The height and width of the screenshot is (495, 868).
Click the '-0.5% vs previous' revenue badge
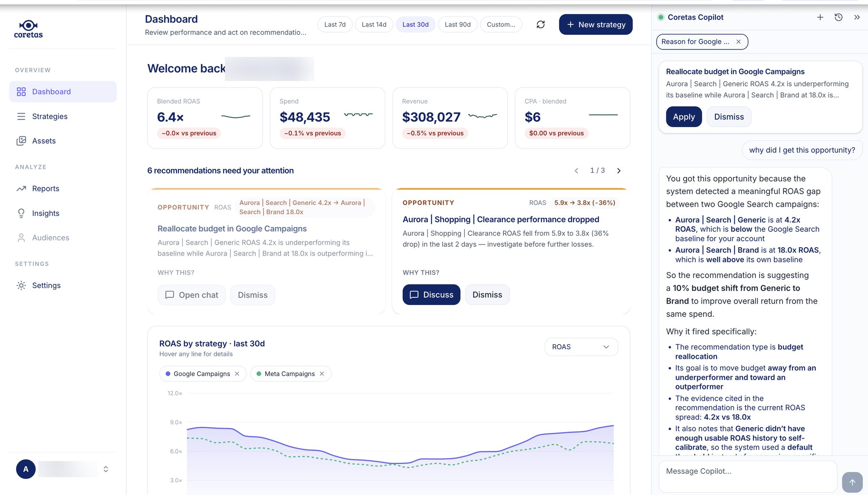click(x=435, y=133)
